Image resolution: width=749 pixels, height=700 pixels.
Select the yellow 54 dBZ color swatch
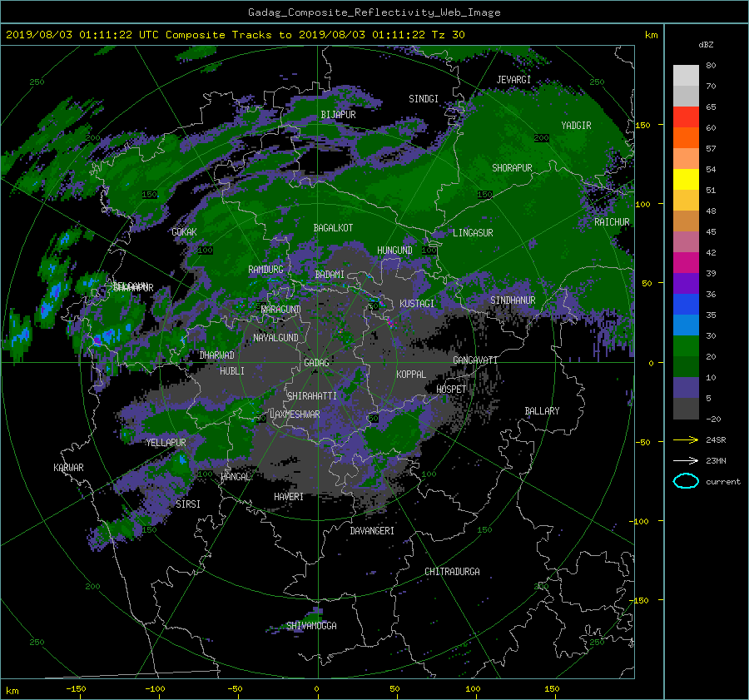coord(686,179)
